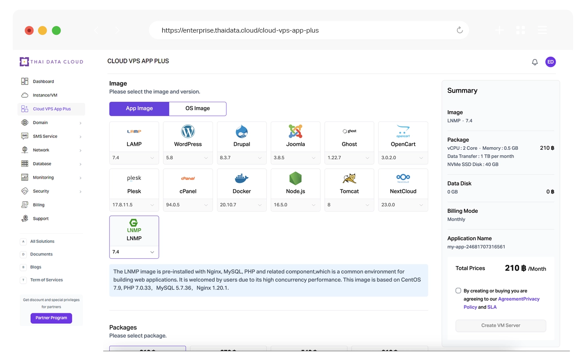This screenshot has height=364, width=588.
Task: Open browser hamburger menu
Action: coord(542,30)
